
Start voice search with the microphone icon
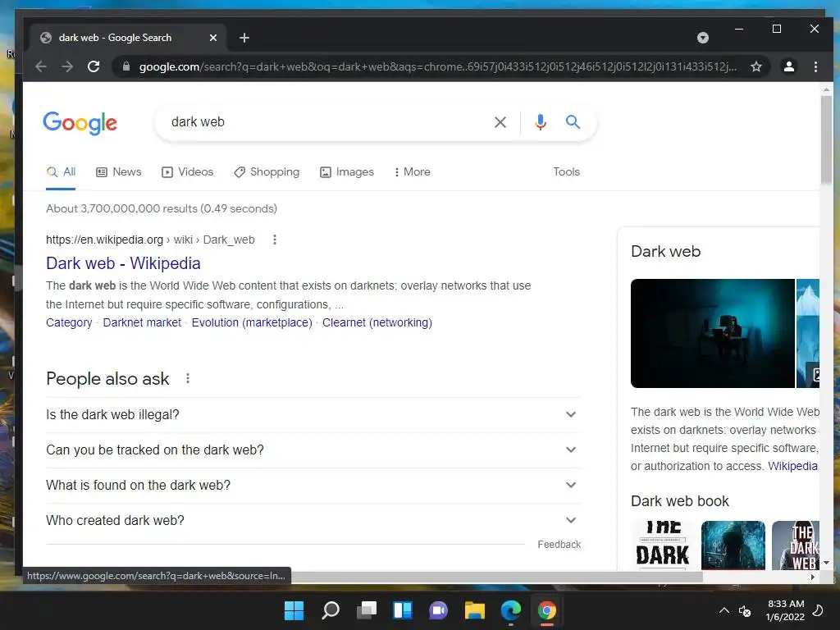(x=541, y=122)
